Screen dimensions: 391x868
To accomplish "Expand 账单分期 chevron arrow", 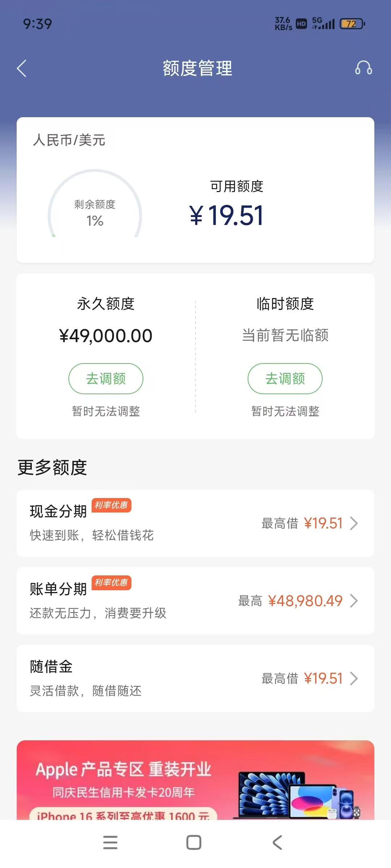I will click(x=354, y=601).
